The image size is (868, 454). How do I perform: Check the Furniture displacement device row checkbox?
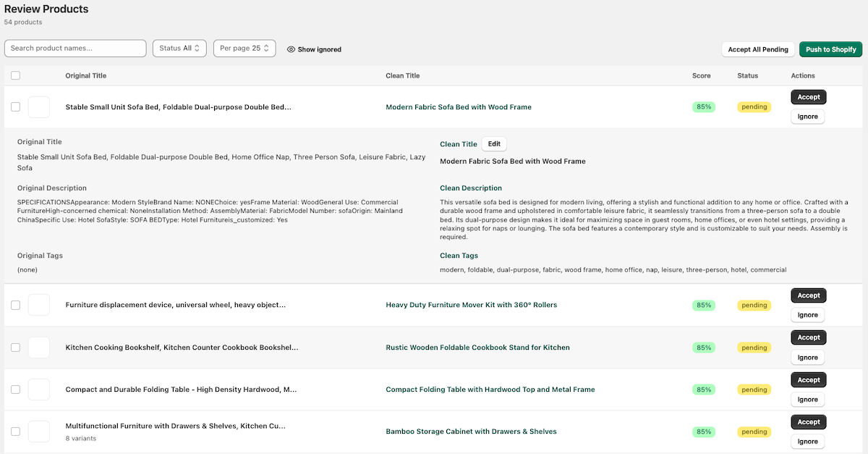coord(16,305)
